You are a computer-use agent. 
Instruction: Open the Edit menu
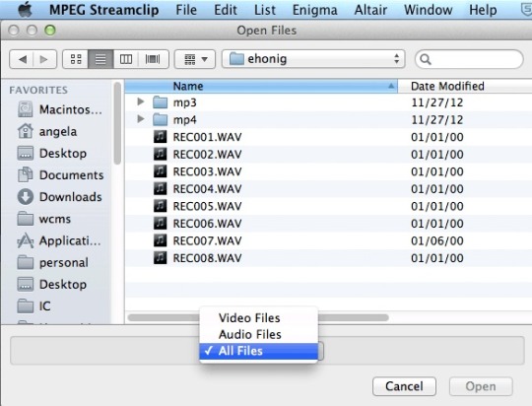pos(226,10)
